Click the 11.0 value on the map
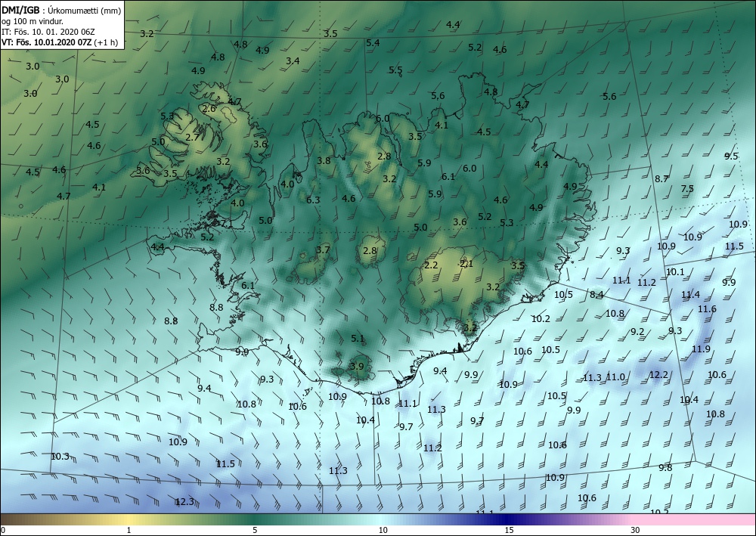 pos(615,377)
